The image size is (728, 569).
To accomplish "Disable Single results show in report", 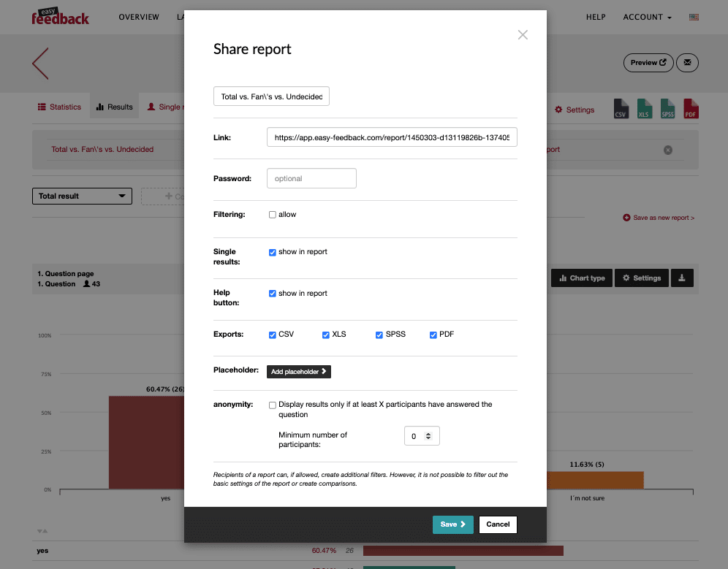I will click(272, 251).
